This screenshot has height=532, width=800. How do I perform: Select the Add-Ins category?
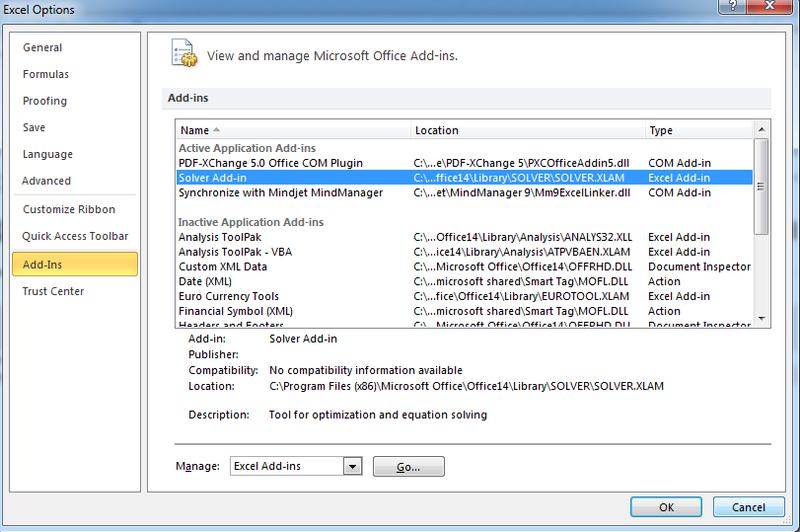point(75,264)
